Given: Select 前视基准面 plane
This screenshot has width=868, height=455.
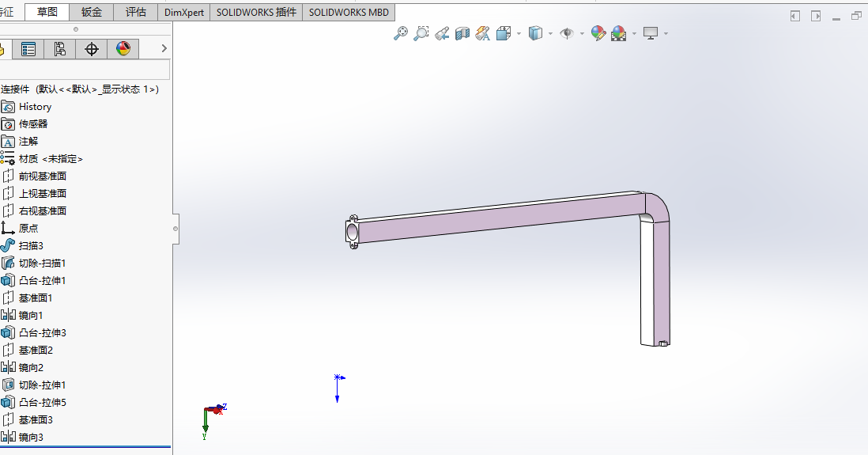Looking at the screenshot, I should click(x=43, y=176).
